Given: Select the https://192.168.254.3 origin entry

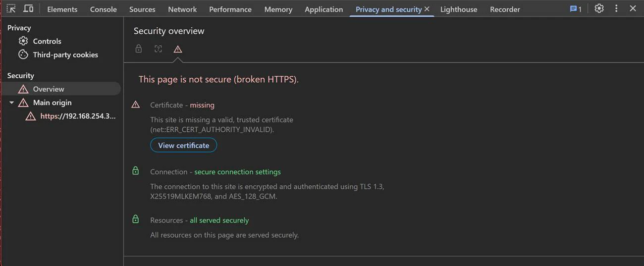Looking at the screenshot, I should (x=78, y=116).
